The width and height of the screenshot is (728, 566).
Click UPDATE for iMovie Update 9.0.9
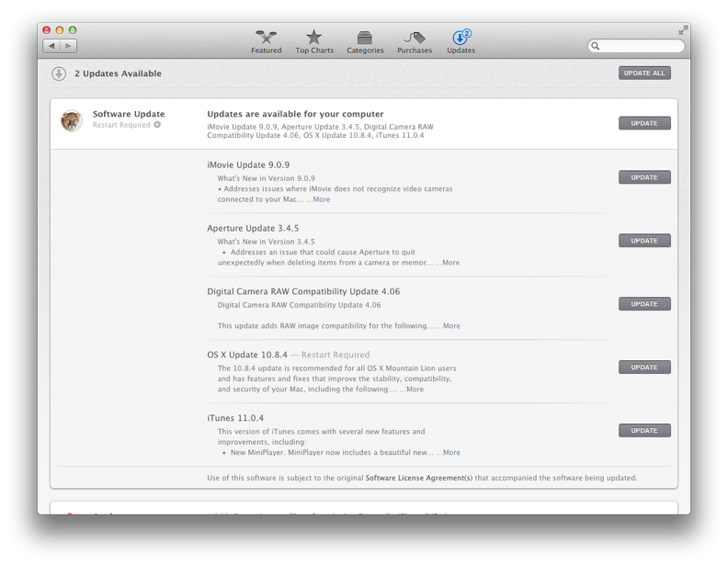point(644,177)
